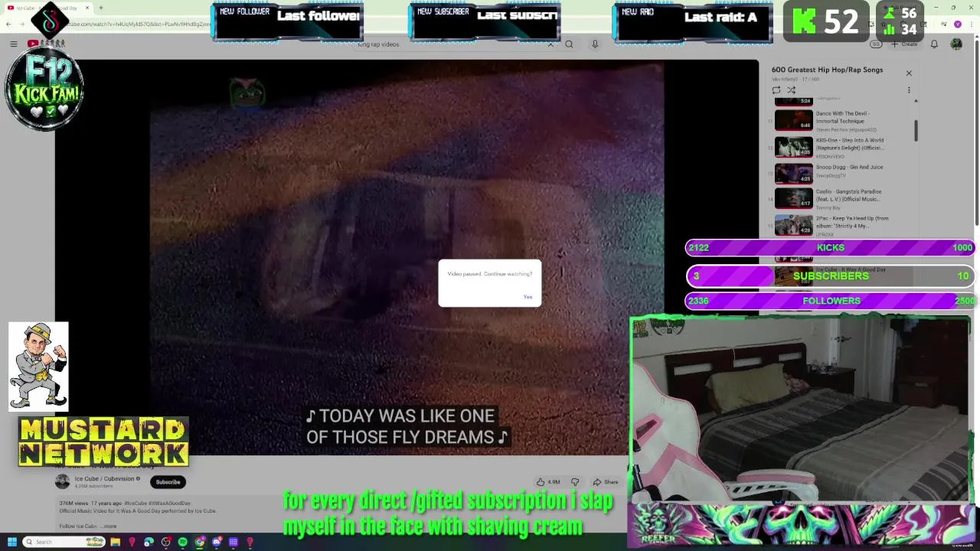The width and height of the screenshot is (980, 551).
Task: Subscribe to Ice Cube / Cubevision channel
Action: coord(168,482)
